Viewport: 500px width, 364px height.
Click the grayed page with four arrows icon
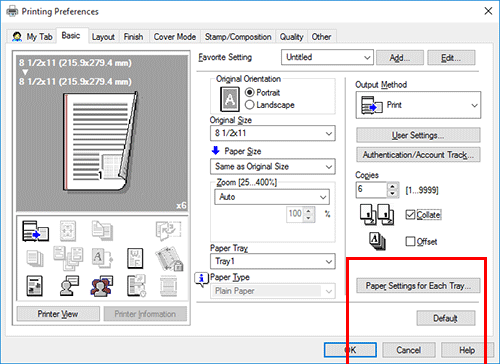tap(68, 231)
